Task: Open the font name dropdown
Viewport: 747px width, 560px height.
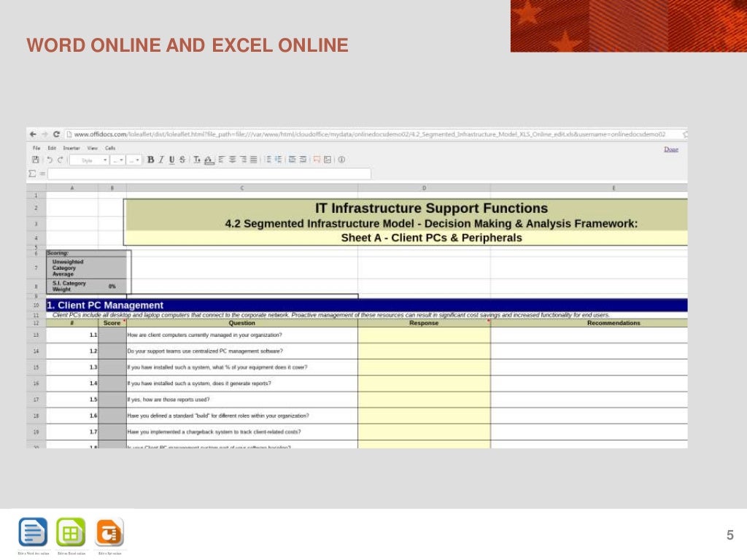Action: (x=117, y=160)
